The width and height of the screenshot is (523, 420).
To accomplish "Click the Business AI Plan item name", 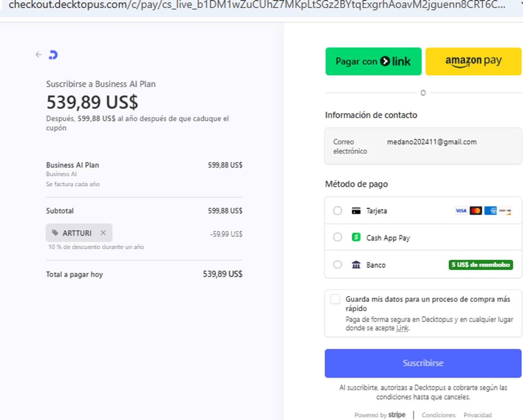I will coord(73,165).
